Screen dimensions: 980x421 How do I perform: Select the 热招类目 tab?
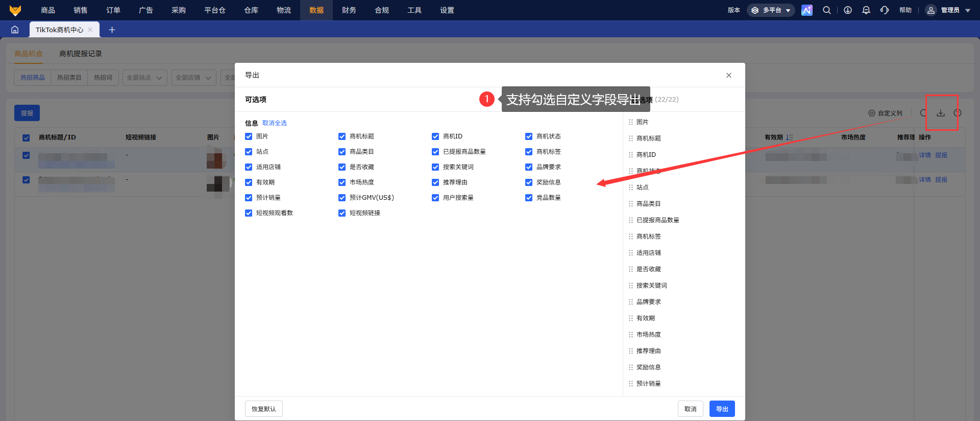pyautogui.click(x=69, y=78)
